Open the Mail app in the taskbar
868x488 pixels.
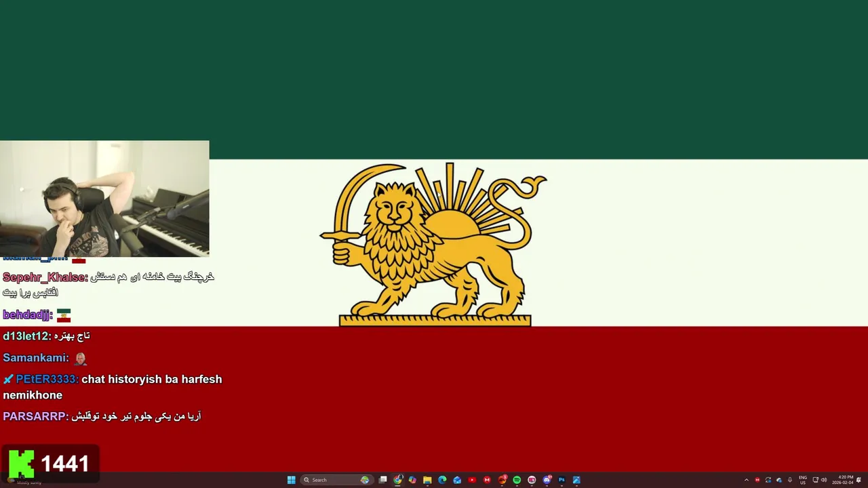click(457, 480)
